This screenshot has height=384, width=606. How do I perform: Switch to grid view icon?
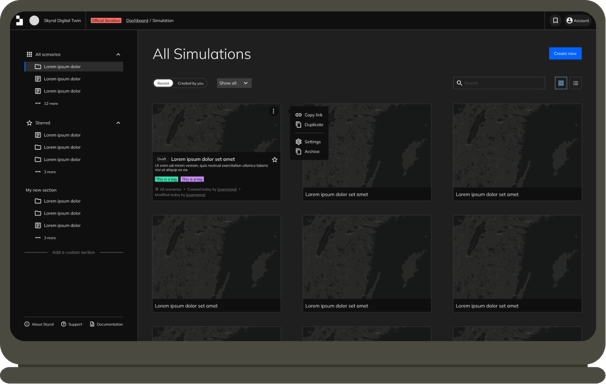pos(561,83)
